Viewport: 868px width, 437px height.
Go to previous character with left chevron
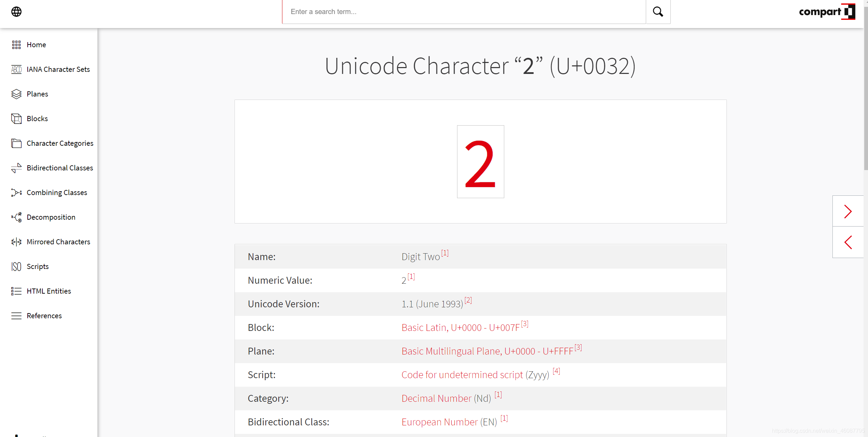coord(847,242)
